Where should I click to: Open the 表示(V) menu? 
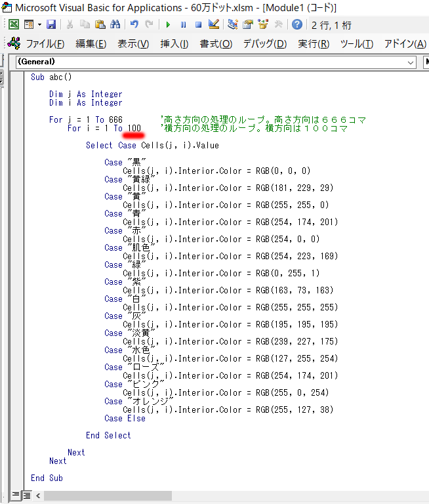[133, 44]
